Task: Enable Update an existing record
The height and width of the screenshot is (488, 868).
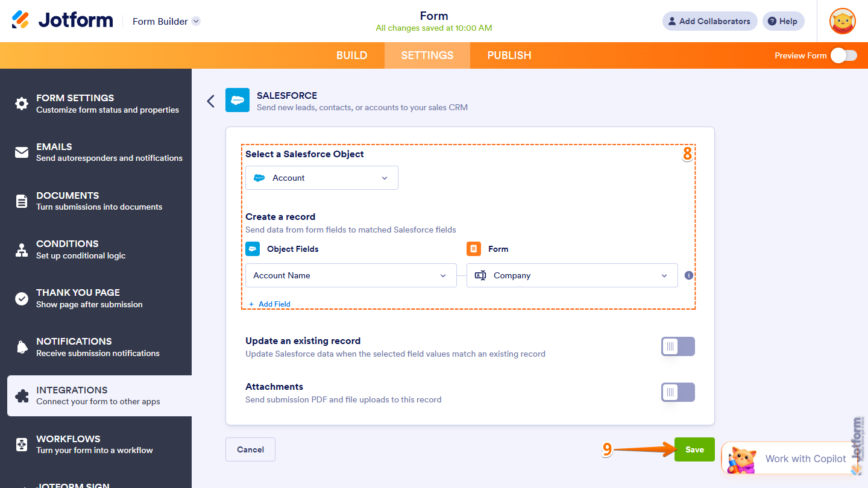Action: point(678,346)
